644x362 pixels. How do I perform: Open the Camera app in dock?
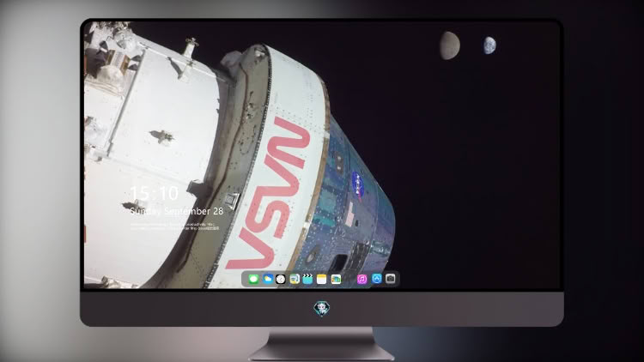click(x=391, y=279)
